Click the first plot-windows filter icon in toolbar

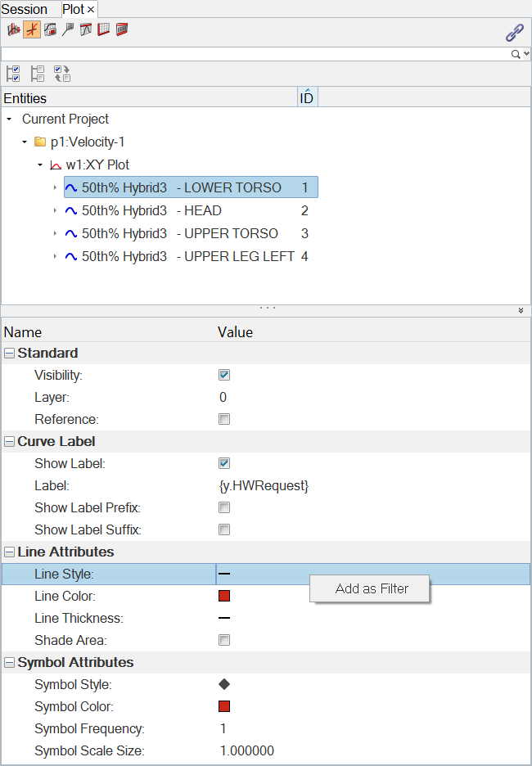click(13, 30)
